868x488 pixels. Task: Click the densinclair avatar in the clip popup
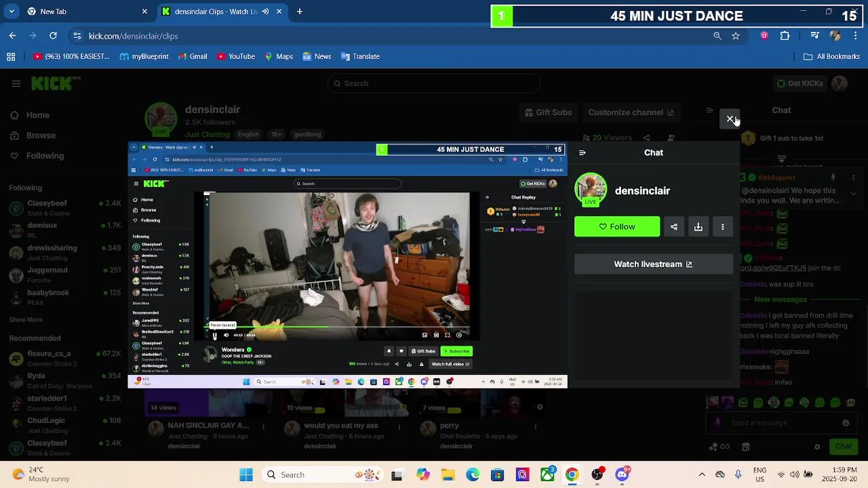(591, 190)
